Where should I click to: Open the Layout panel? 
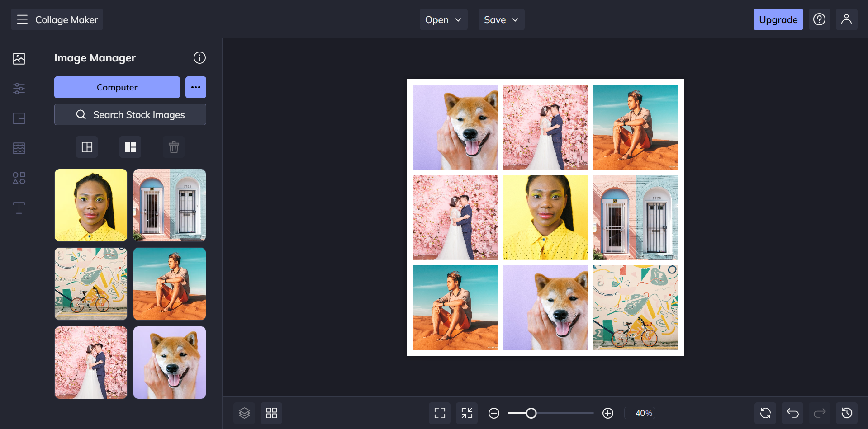pos(19,118)
